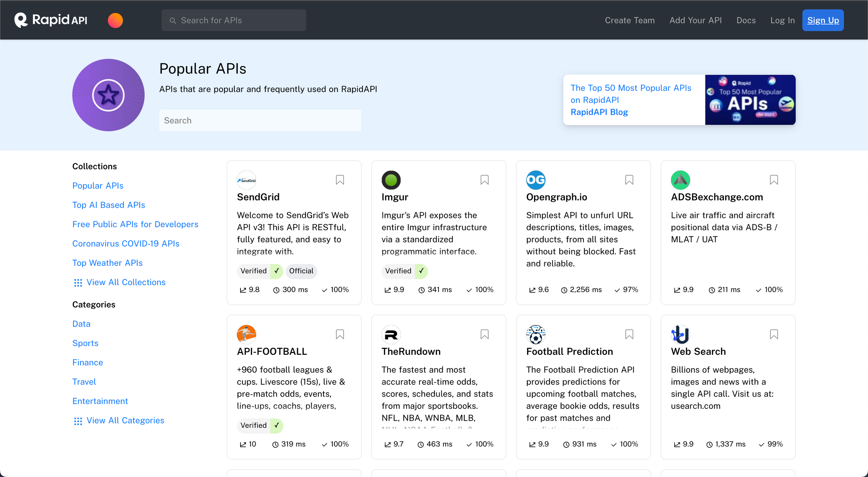The image size is (868, 477).
Task: Focus the Popular APIs search field
Action: click(260, 121)
